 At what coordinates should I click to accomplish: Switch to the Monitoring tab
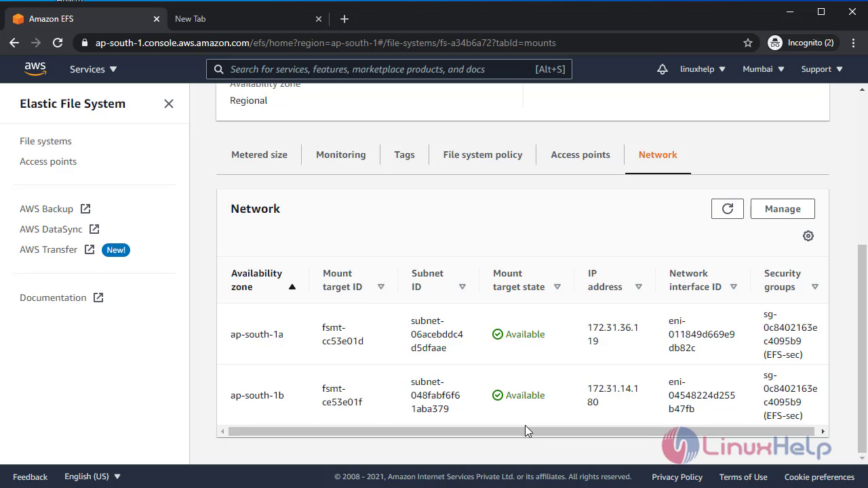(340, 155)
